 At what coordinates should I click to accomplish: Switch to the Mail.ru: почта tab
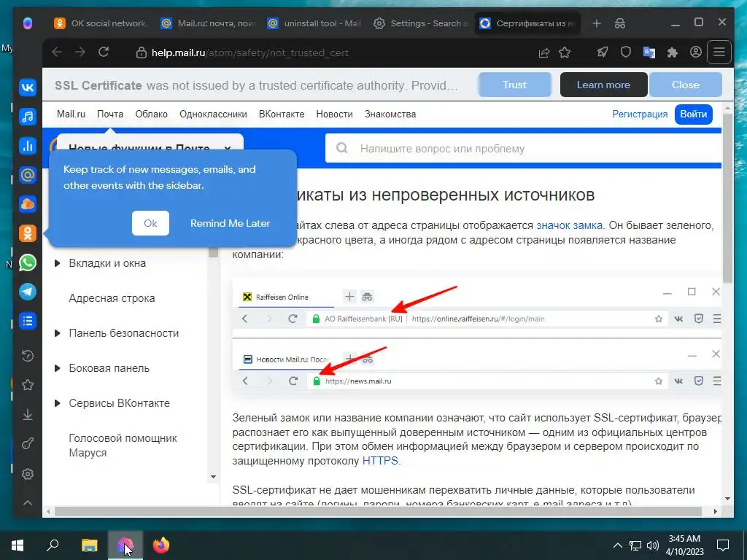coord(208,23)
